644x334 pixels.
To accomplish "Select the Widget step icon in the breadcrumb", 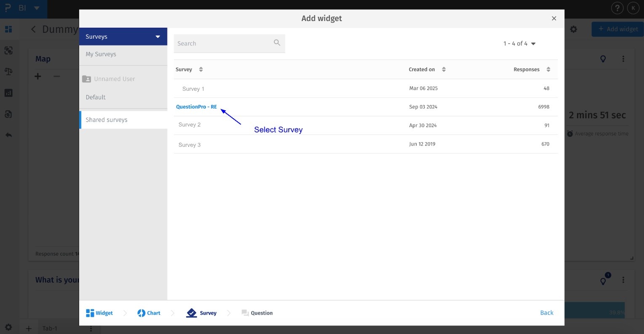I will pyautogui.click(x=90, y=313).
